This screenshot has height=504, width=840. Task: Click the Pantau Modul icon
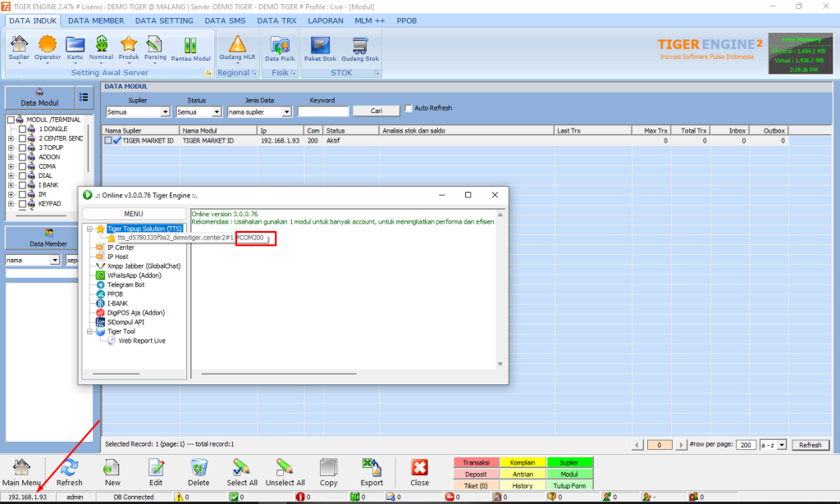(x=190, y=48)
